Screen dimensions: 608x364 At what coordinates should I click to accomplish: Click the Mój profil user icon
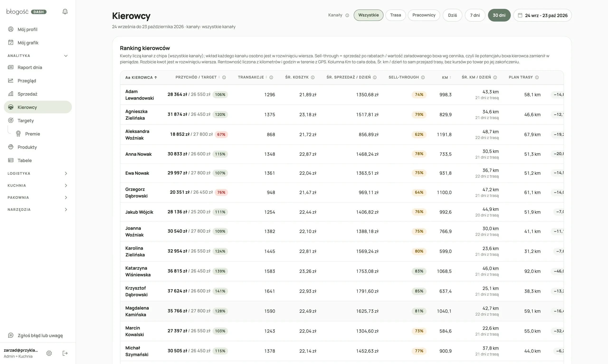tap(11, 29)
